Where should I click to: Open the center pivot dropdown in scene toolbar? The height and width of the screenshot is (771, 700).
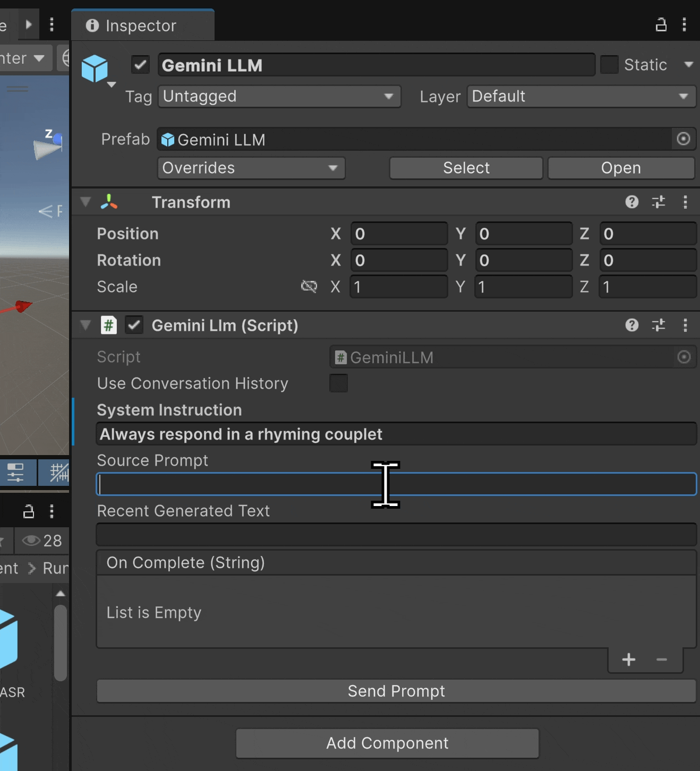(25, 58)
